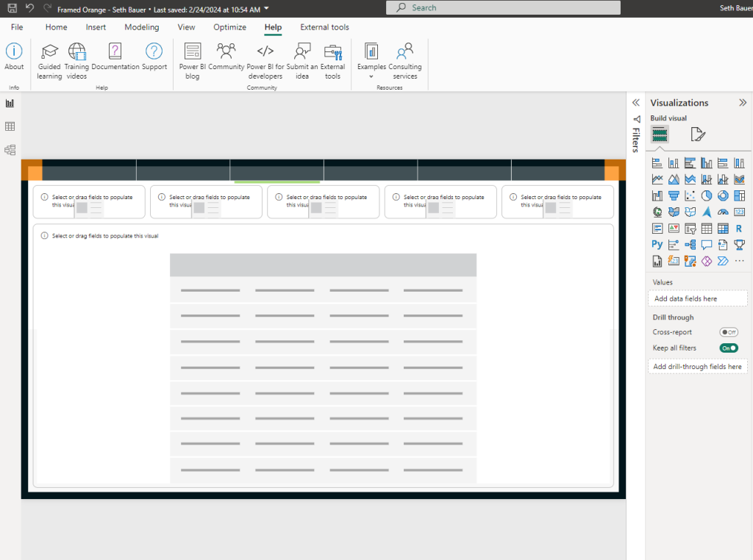Screen dimensions: 753x560
Task: Click the Undo arrow in title bar
Action: point(29,8)
